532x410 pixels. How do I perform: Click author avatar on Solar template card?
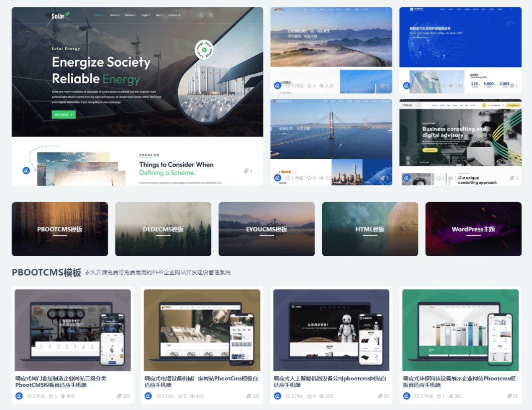point(27,171)
